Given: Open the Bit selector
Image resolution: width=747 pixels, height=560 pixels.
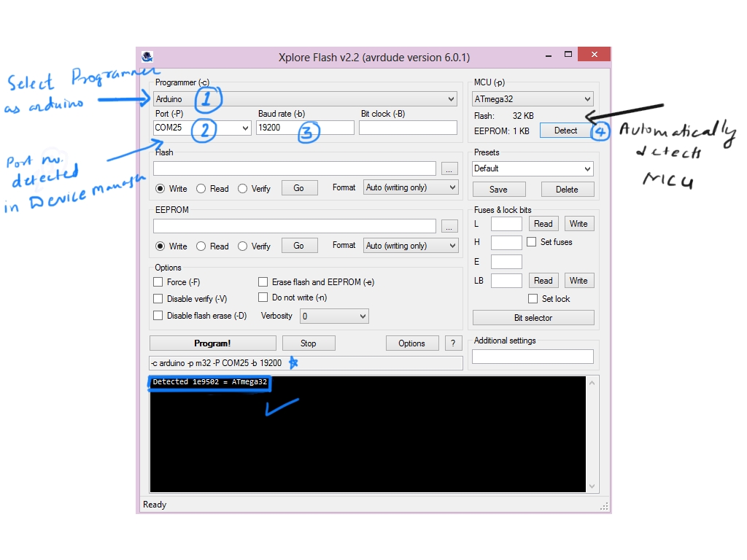Looking at the screenshot, I should coord(533,318).
